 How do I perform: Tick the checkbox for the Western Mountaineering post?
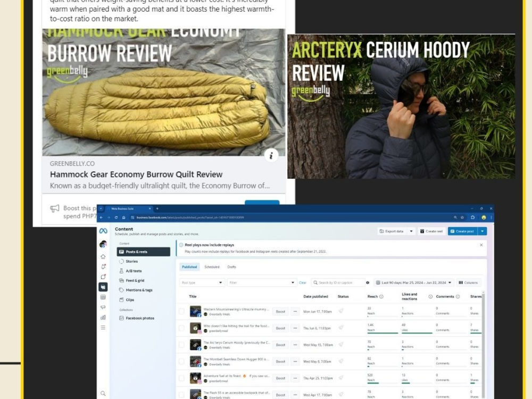pyautogui.click(x=181, y=311)
